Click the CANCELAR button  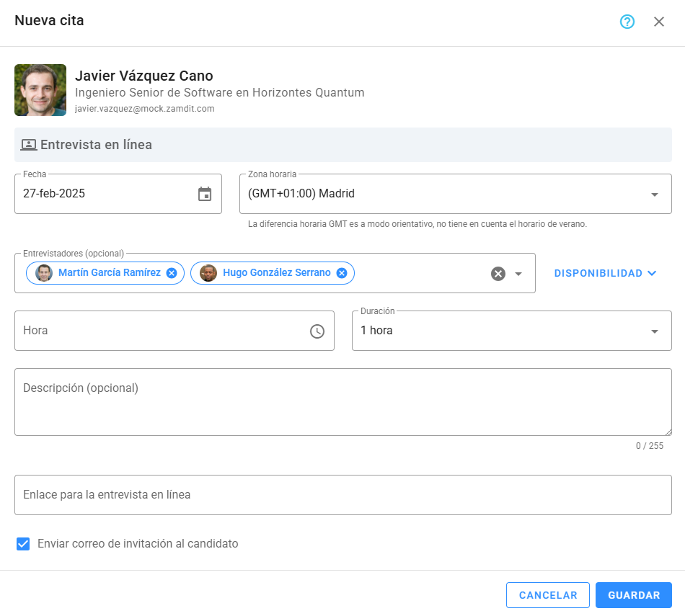[x=548, y=595]
